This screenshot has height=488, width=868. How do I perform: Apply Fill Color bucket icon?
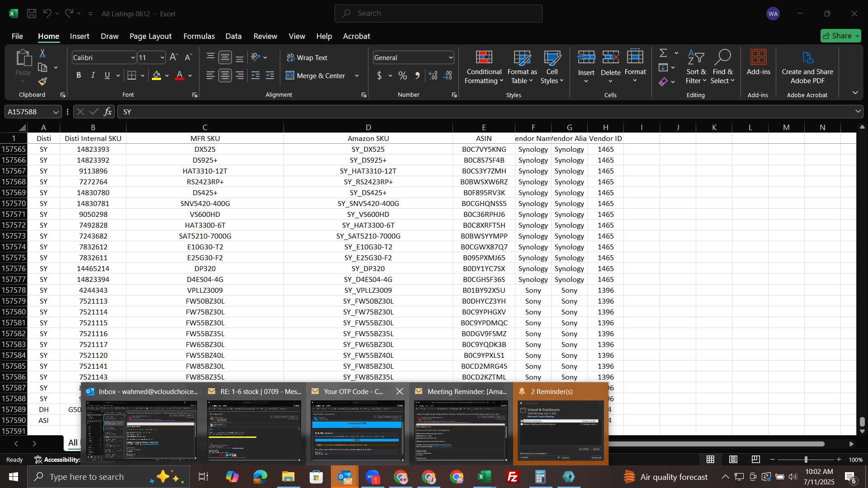point(156,75)
